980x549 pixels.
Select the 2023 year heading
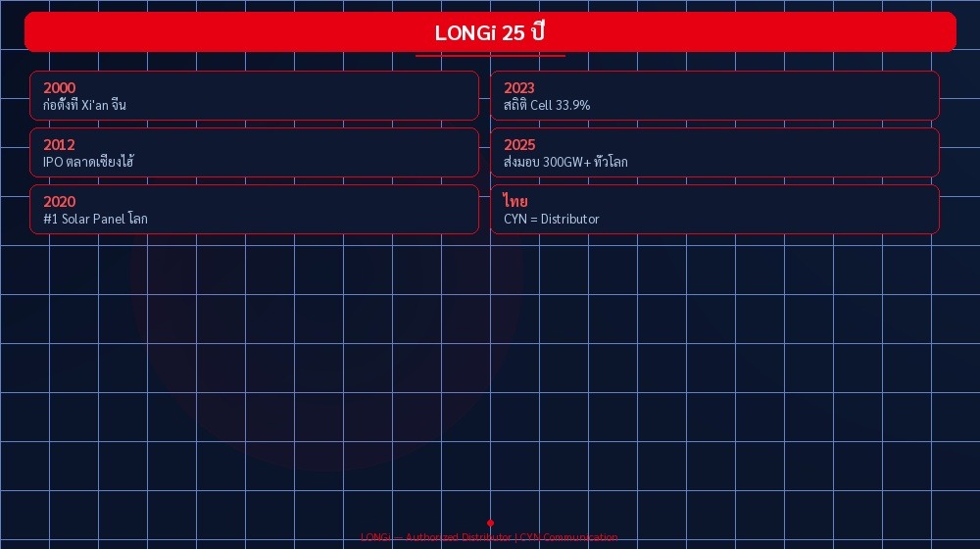[519, 88]
